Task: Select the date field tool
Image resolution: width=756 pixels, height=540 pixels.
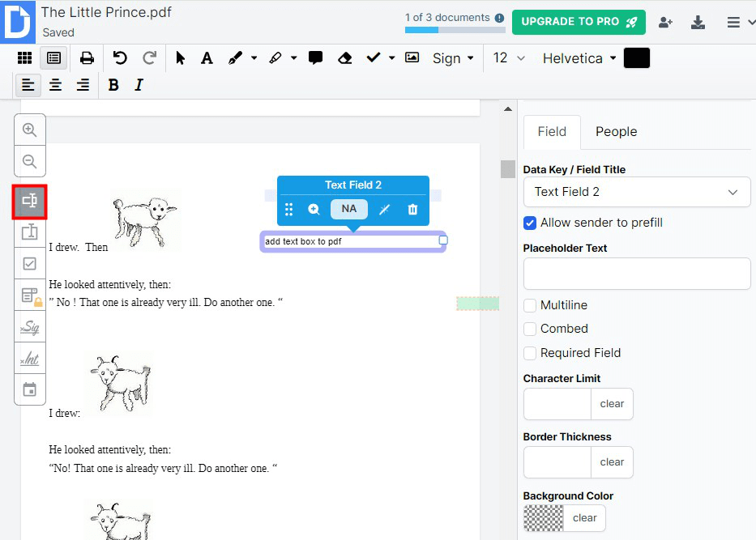Action: pyautogui.click(x=30, y=389)
